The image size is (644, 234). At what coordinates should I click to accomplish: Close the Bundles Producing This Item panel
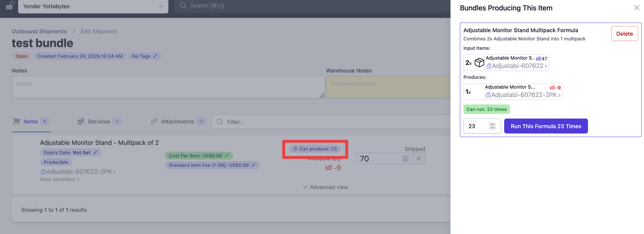[x=637, y=8]
